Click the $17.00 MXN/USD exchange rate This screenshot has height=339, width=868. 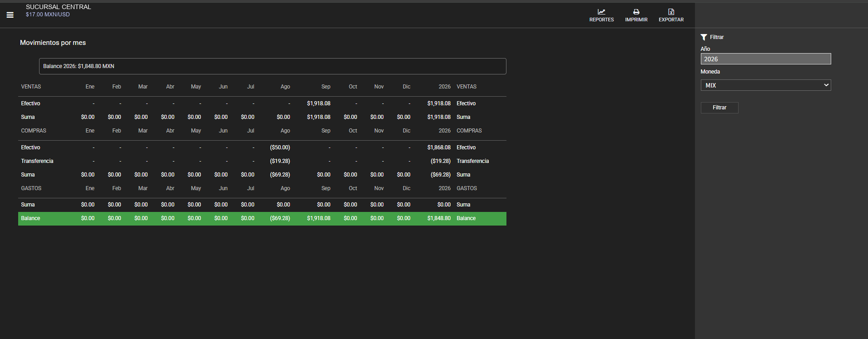48,15
